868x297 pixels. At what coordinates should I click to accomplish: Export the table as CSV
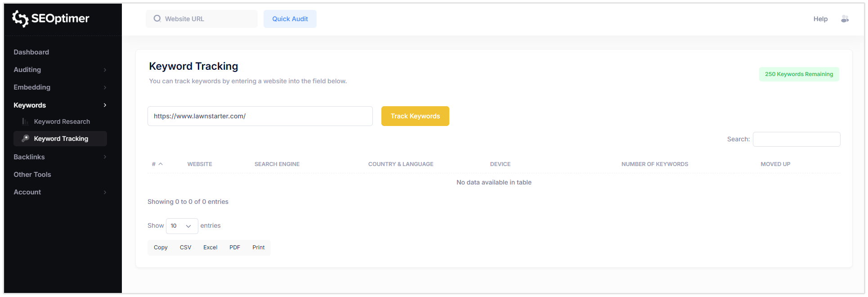coord(185,247)
